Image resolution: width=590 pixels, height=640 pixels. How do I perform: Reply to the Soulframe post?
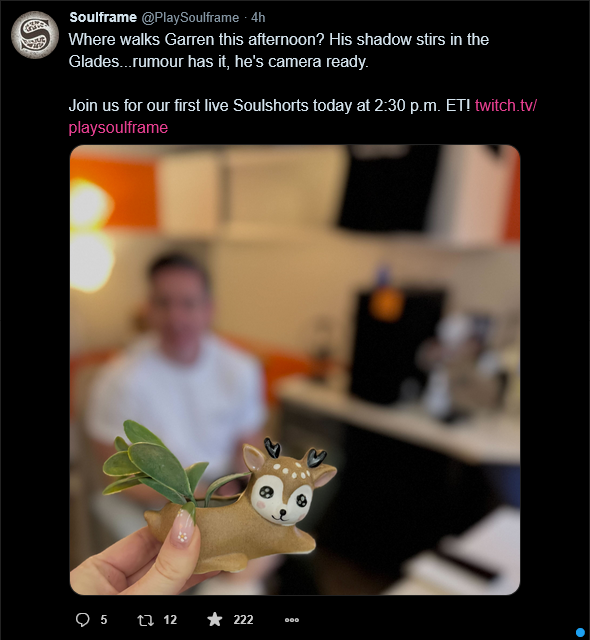82,620
